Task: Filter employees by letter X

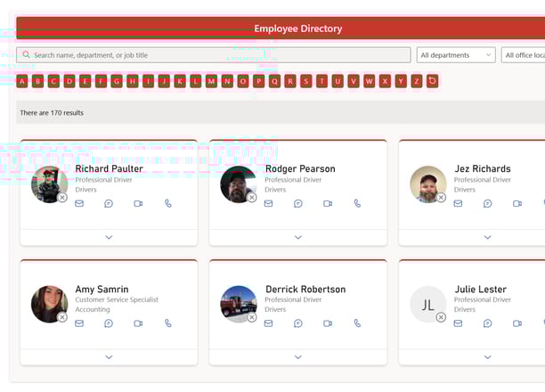Action: click(385, 81)
